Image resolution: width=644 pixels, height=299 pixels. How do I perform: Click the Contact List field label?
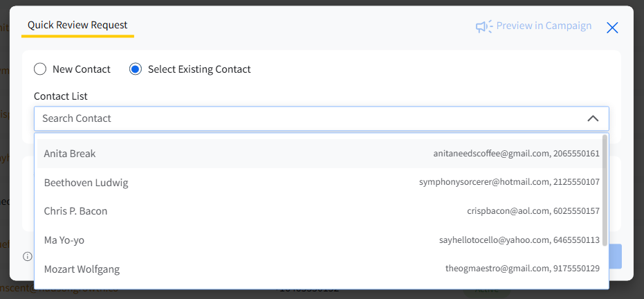click(61, 96)
